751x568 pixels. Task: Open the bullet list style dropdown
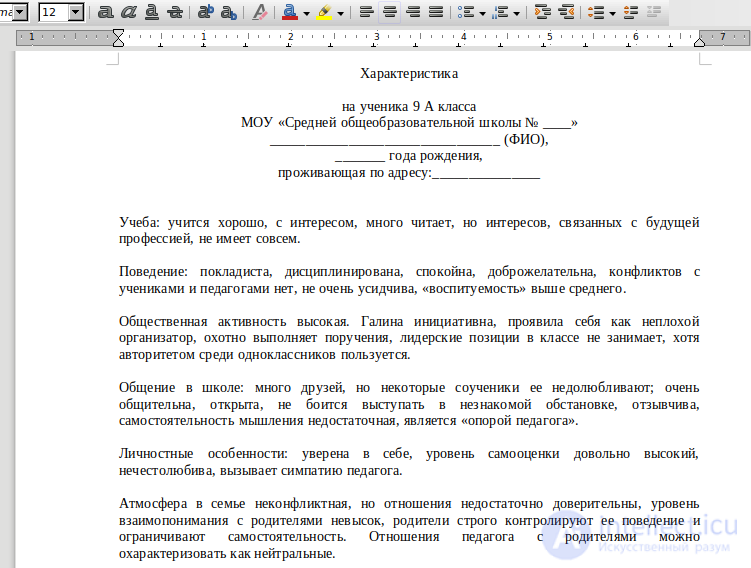[x=482, y=13]
